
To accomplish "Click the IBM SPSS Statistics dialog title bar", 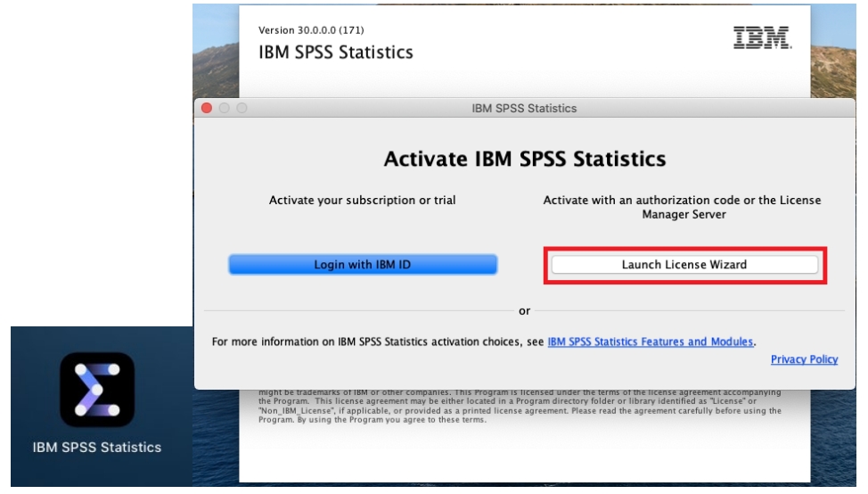I will [524, 108].
